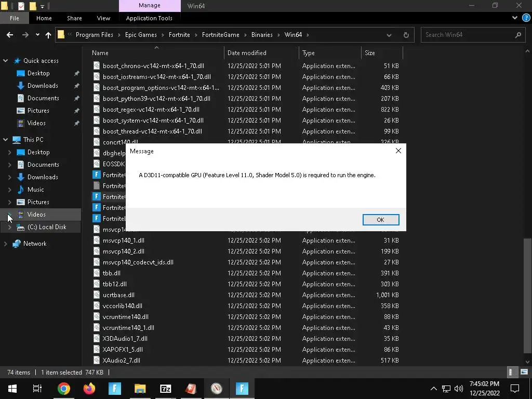Screen dimensions: 532x399
Task: Select vcruntime140.dll file icon
Action: pos(97,316)
